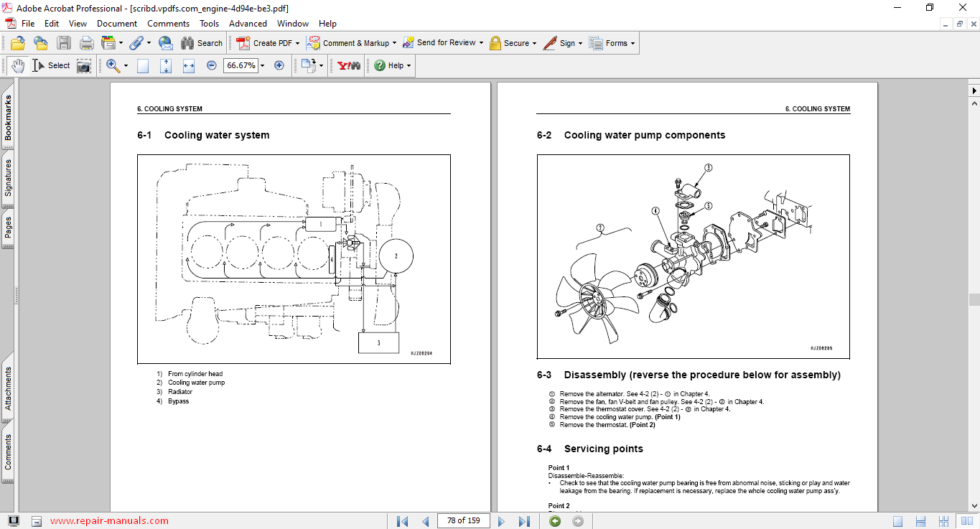Expand the Comment & Markup dropdown
The height and width of the screenshot is (529, 980).
coord(396,43)
